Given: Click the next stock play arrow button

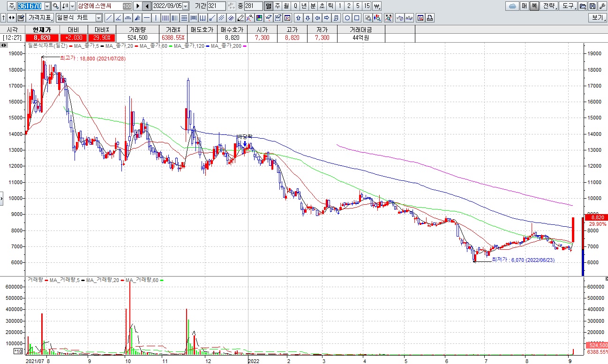Looking at the screenshot, I should [137, 6].
